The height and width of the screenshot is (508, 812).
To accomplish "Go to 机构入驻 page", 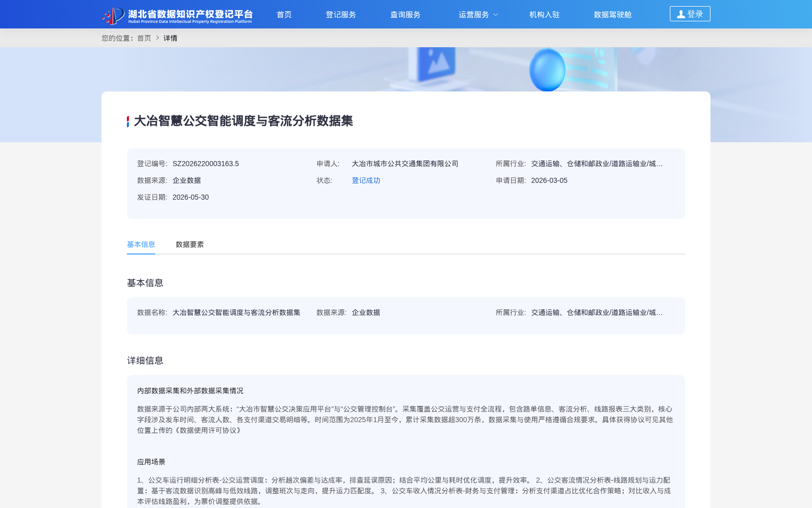I will coord(545,15).
